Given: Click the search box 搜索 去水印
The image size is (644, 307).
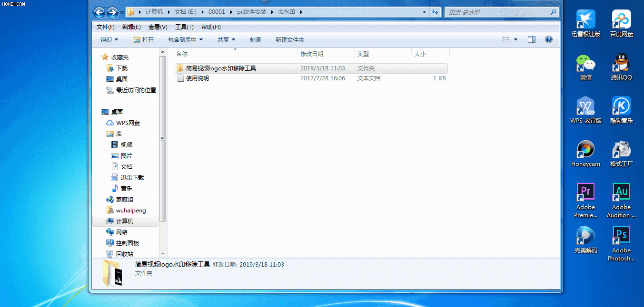Looking at the screenshot, I should 501,12.
